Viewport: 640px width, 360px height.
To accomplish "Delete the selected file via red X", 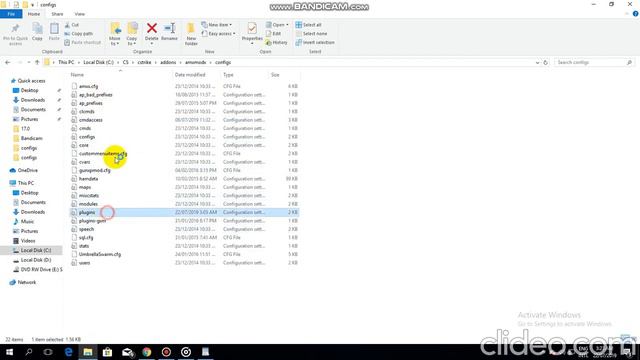I will [151, 32].
